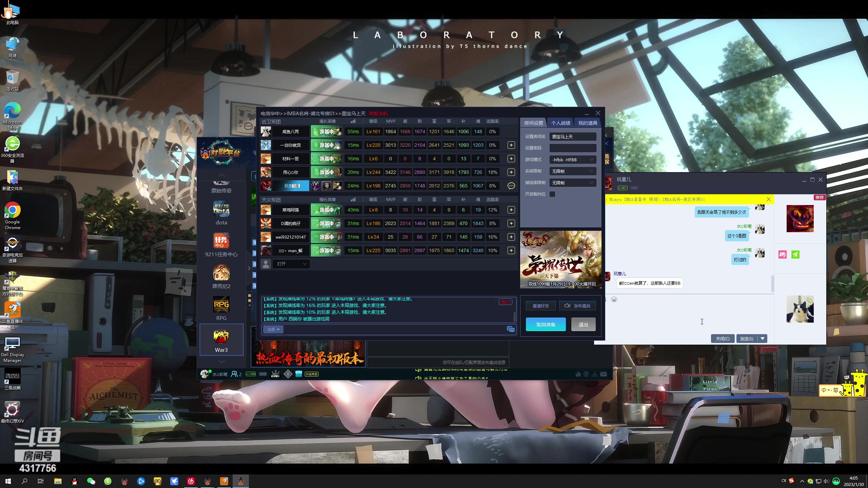Open the Windows Start menu

pos(8,481)
